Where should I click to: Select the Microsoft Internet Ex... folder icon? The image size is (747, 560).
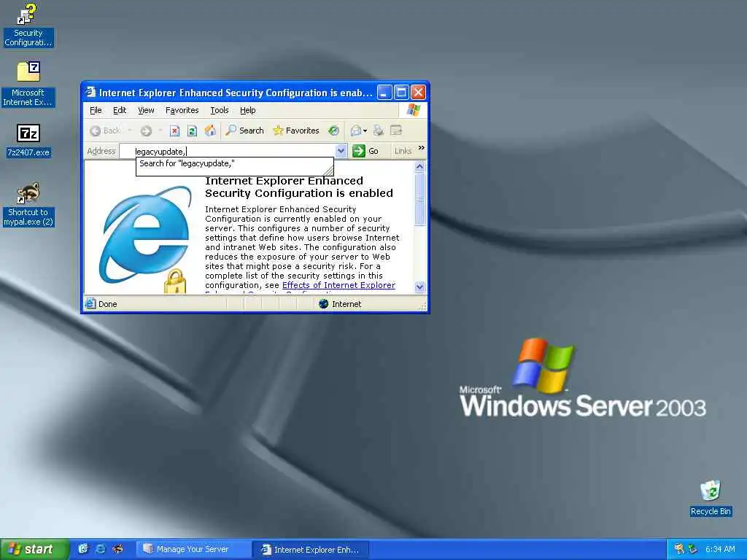[x=28, y=85]
